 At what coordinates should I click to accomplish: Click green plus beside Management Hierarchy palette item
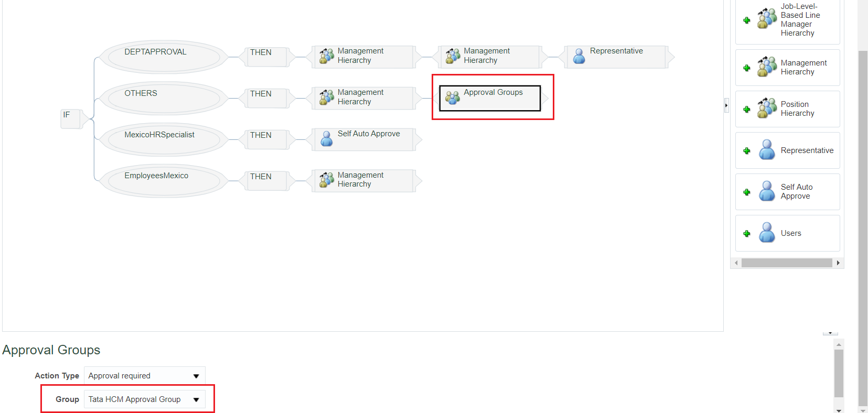(x=747, y=68)
